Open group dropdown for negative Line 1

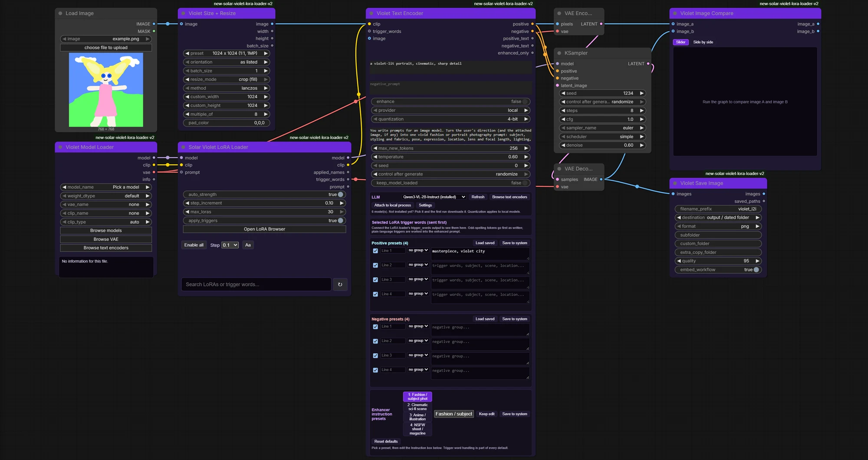click(x=418, y=327)
